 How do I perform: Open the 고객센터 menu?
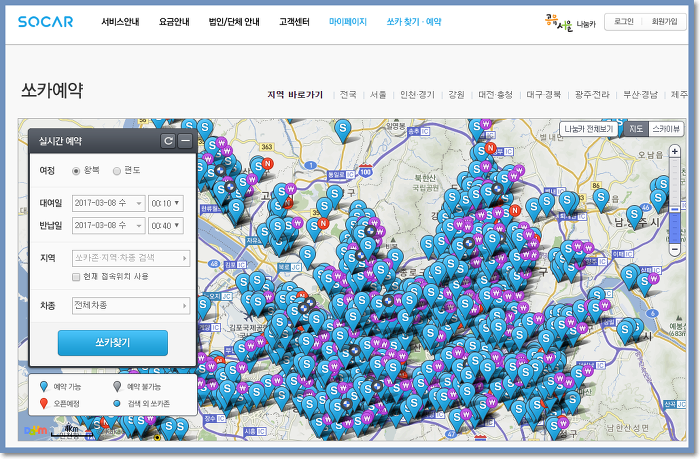pyautogui.click(x=294, y=21)
